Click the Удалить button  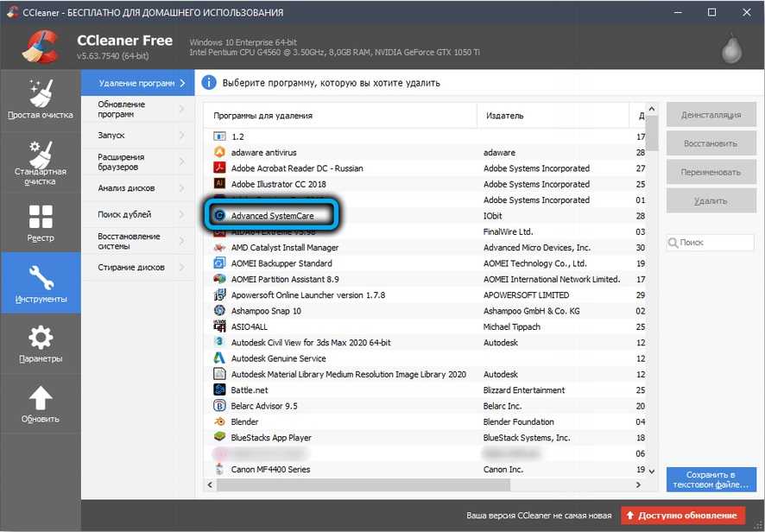711,200
